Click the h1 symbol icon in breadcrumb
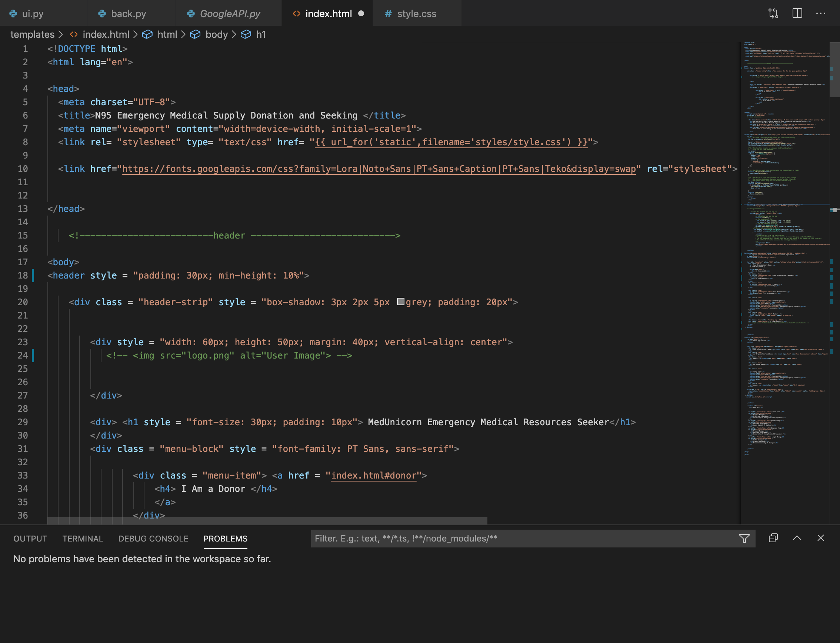Screen dimensions: 840x643 tap(246, 34)
